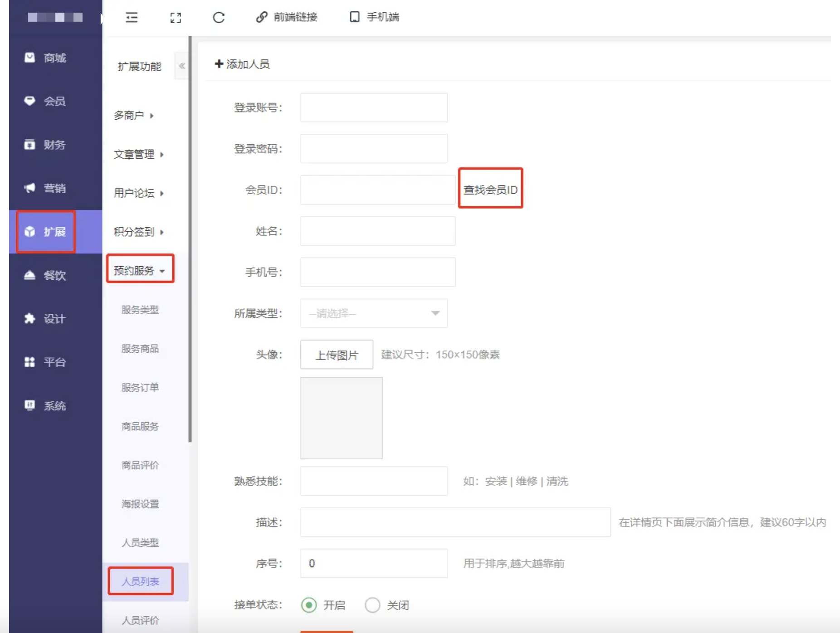Click the refresh icon in top bar
This screenshot has width=840, height=633.
tap(219, 18)
